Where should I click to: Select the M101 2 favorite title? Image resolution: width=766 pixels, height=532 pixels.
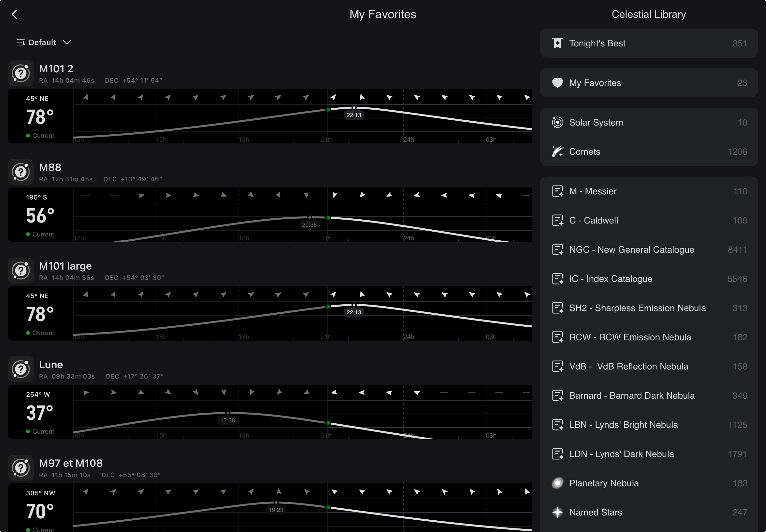(56, 69)
